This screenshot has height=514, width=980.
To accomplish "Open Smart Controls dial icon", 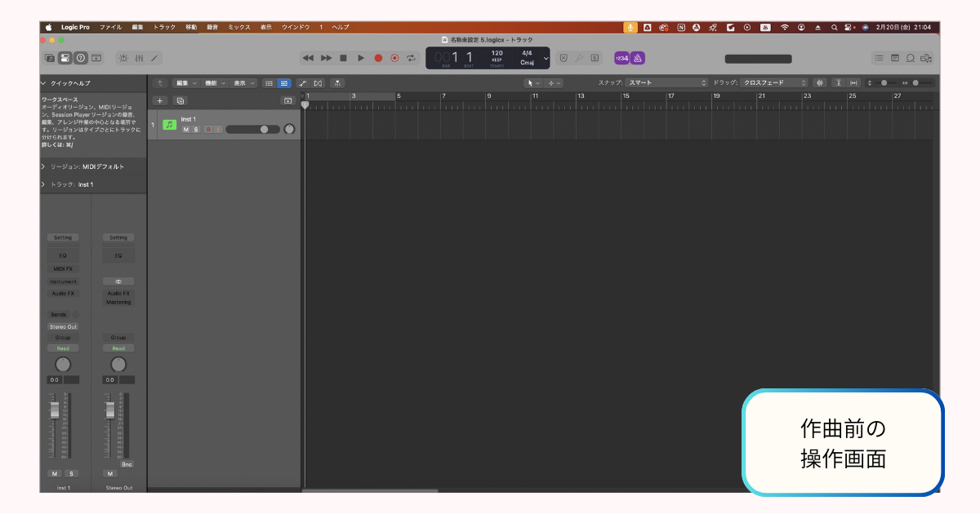I will 123,58.
